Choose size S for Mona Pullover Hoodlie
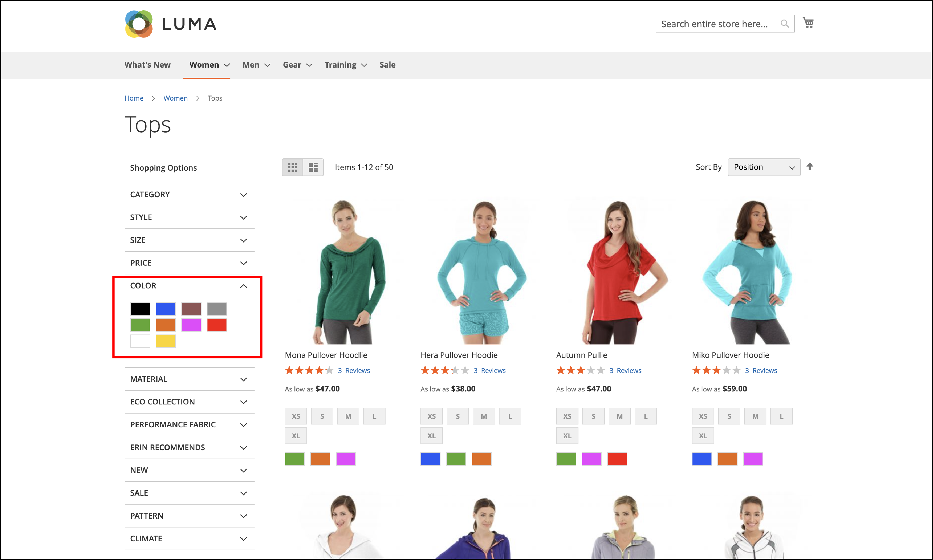This screenshot has width=933, height=560. point(322,416)
